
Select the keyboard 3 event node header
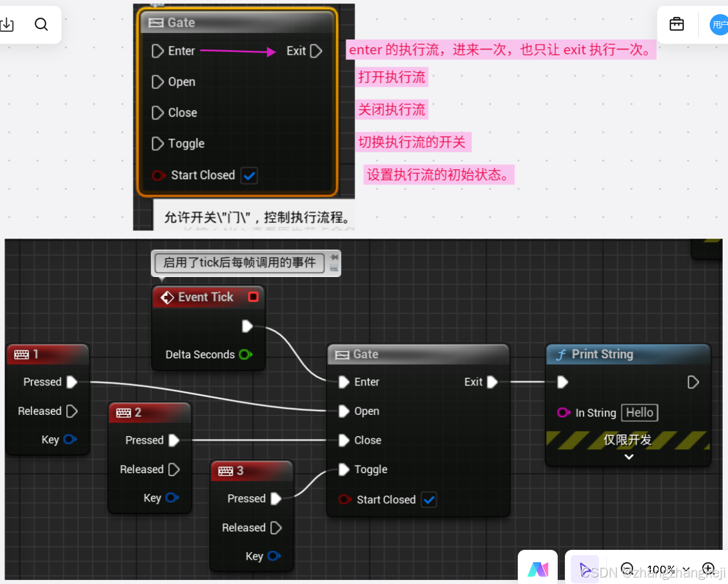[252, 471]
